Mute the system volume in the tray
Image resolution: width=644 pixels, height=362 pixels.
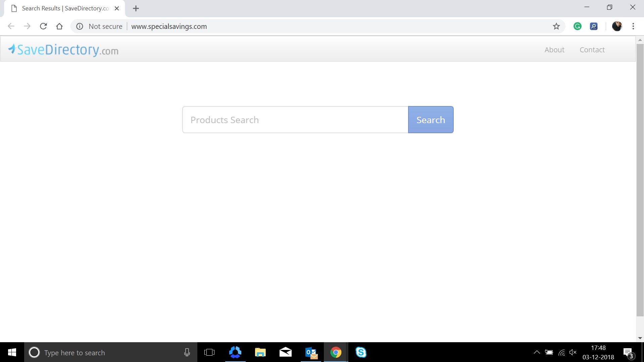573,352
